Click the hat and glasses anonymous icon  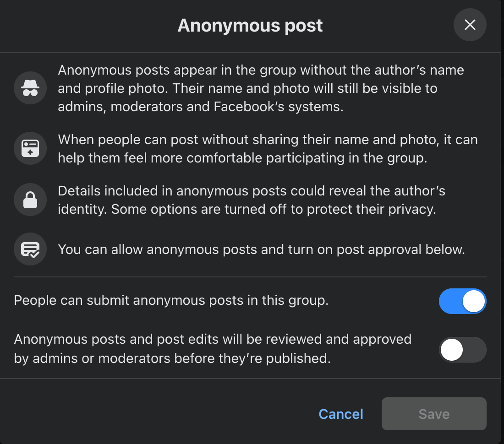30,88
